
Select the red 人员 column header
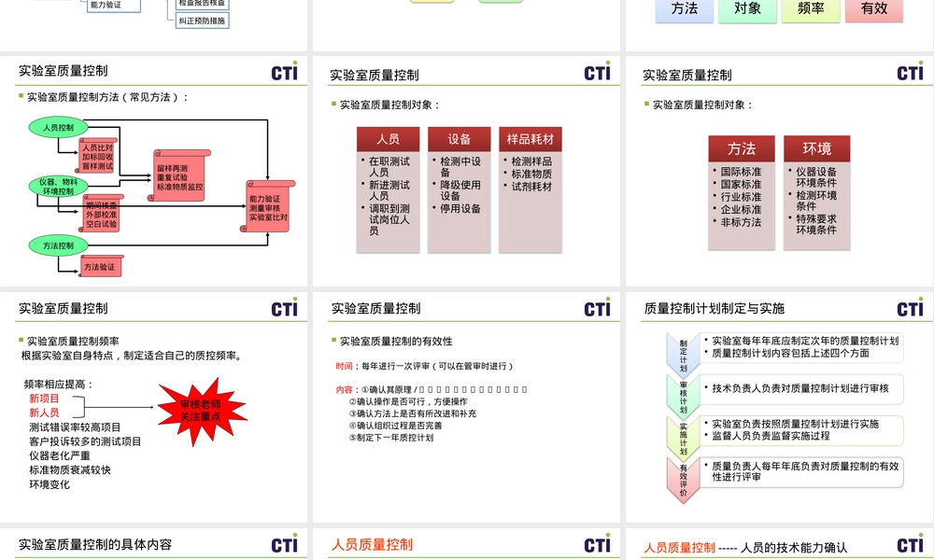pyautogui.click(x=388, y=139)
